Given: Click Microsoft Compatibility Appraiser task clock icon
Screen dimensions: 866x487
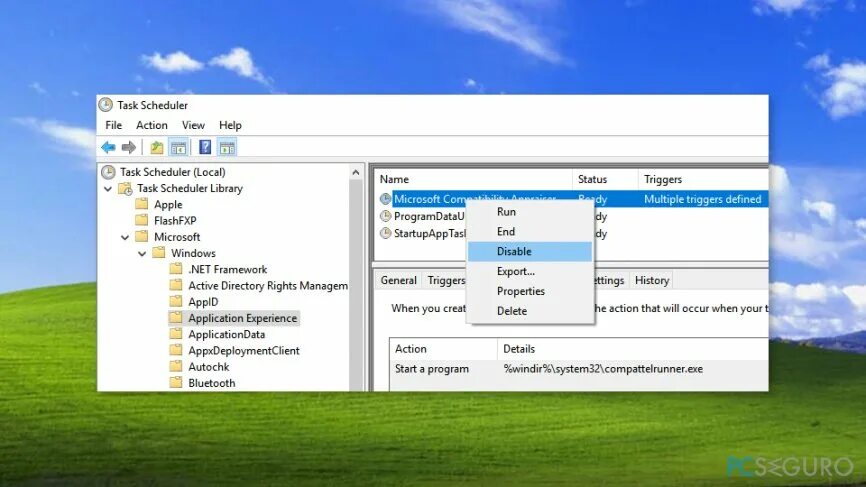Looking at the screenshot, I should click(x=386, y=199).
